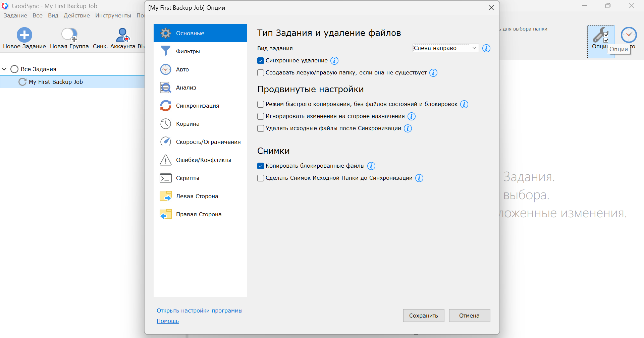Screen dimensions: 644x338
Task: Open the Инструменты menu
Action: (x=113, y=15)
